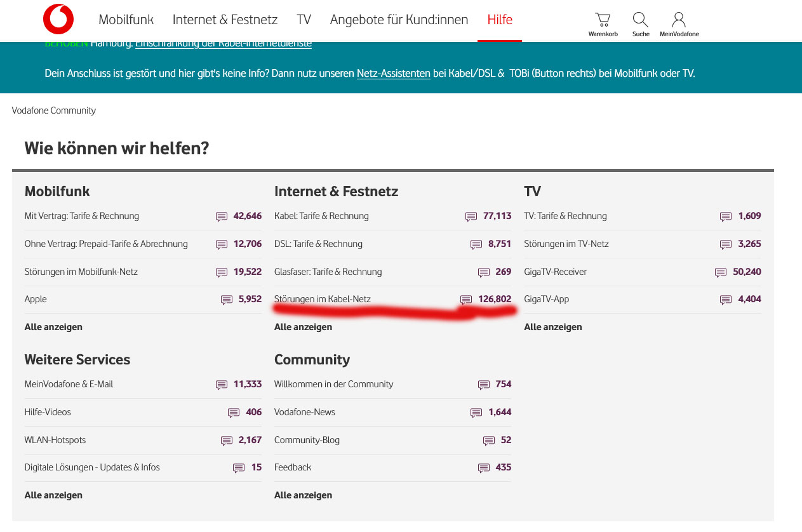The height and width of the screenshot is (532, 802).
Task: Select the Hilfe navigation tab
Action: click(500, 20)
